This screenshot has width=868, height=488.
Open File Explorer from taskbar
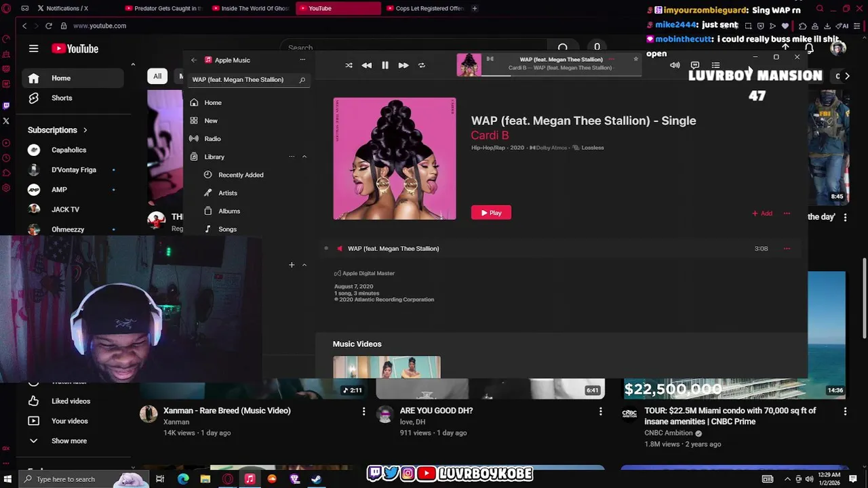click(205, 479)
